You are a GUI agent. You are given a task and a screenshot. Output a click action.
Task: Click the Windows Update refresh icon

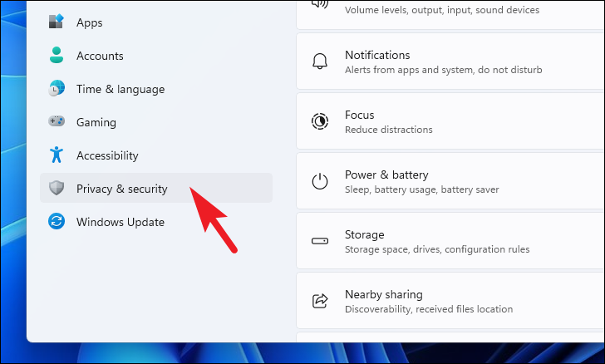tap(57, 221)
